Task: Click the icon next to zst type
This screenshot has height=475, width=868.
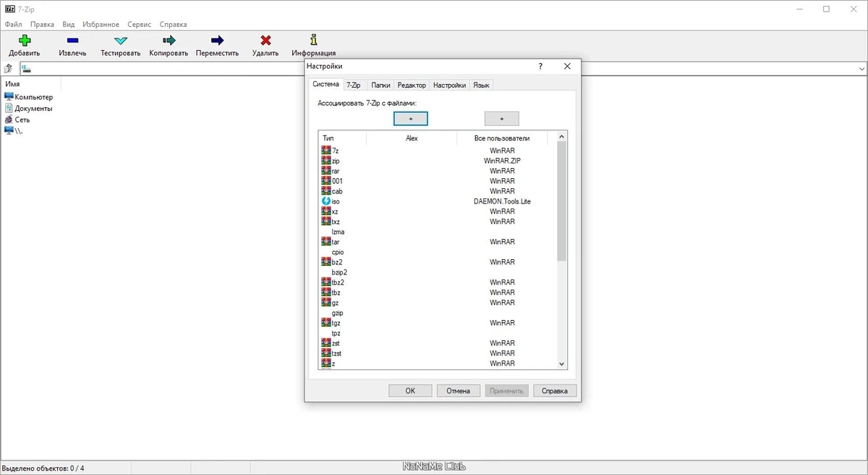Action: pos(325,343)
